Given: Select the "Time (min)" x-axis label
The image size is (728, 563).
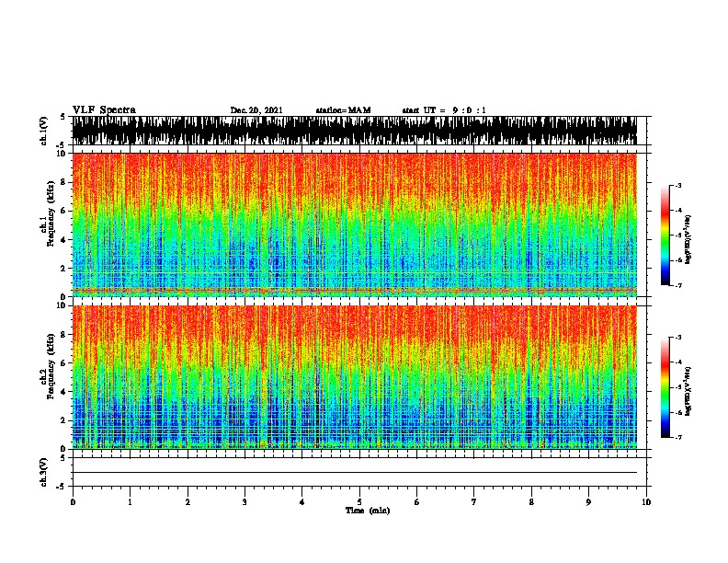Looking at the screenshot, I should point(368,511).
